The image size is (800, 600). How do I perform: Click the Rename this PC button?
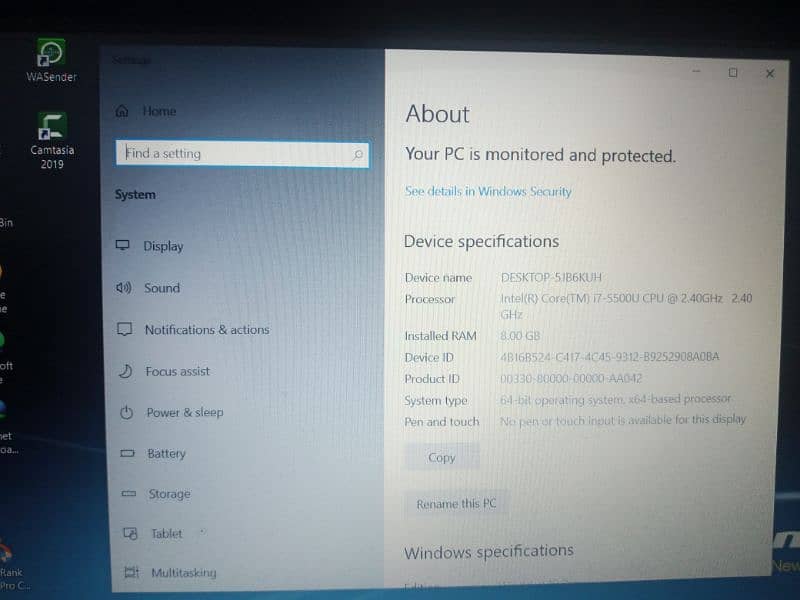coord(456,504)
